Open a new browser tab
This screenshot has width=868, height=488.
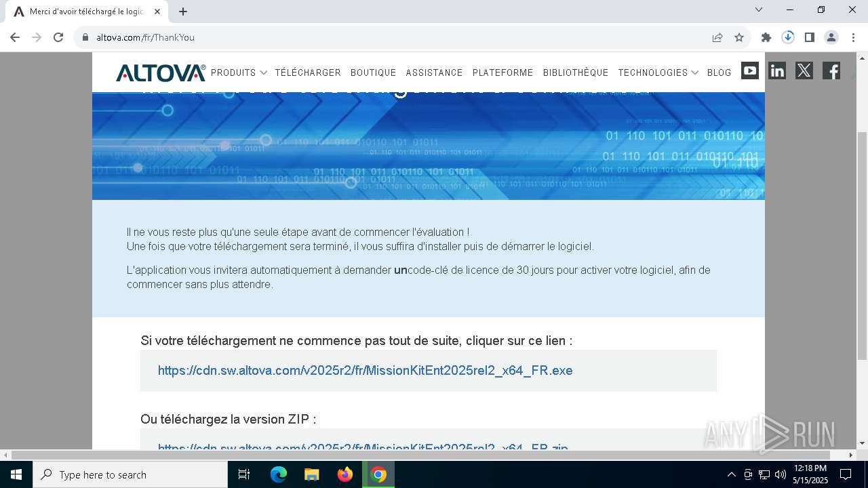click(183, 12)
